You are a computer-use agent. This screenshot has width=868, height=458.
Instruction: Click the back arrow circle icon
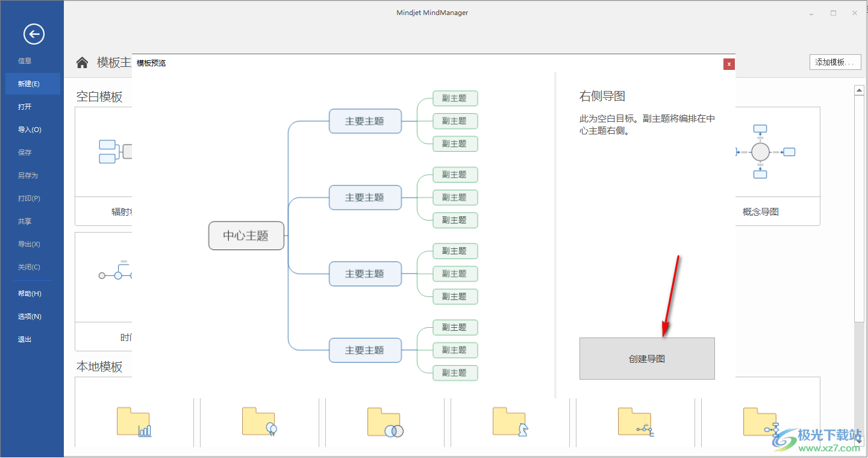[34, 34]
